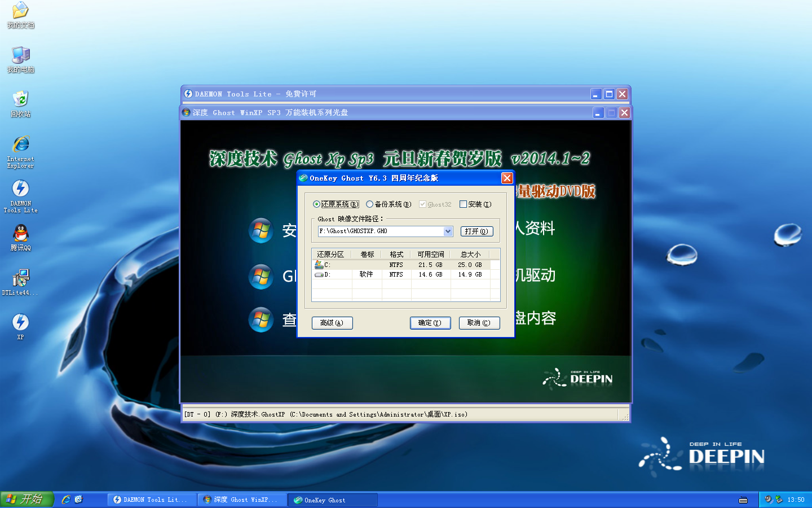Click the 还原分区 column header
812x508 pixels.
(332, 255)
